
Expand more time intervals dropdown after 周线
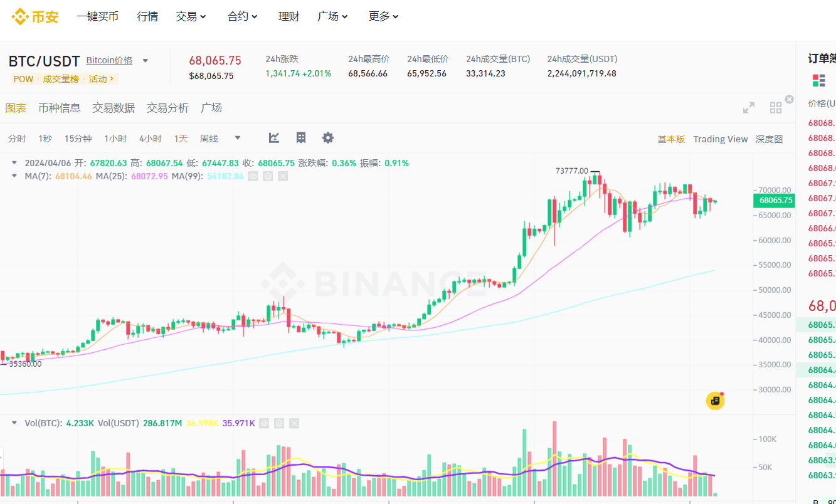click(238, 139)
